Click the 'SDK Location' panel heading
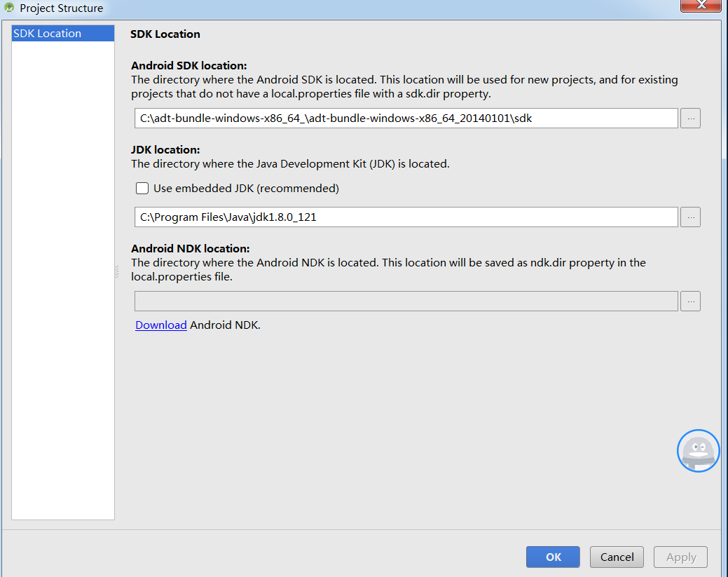Image resolution: width=728 pixels, height=577 pixels. [x=165, y=34]
